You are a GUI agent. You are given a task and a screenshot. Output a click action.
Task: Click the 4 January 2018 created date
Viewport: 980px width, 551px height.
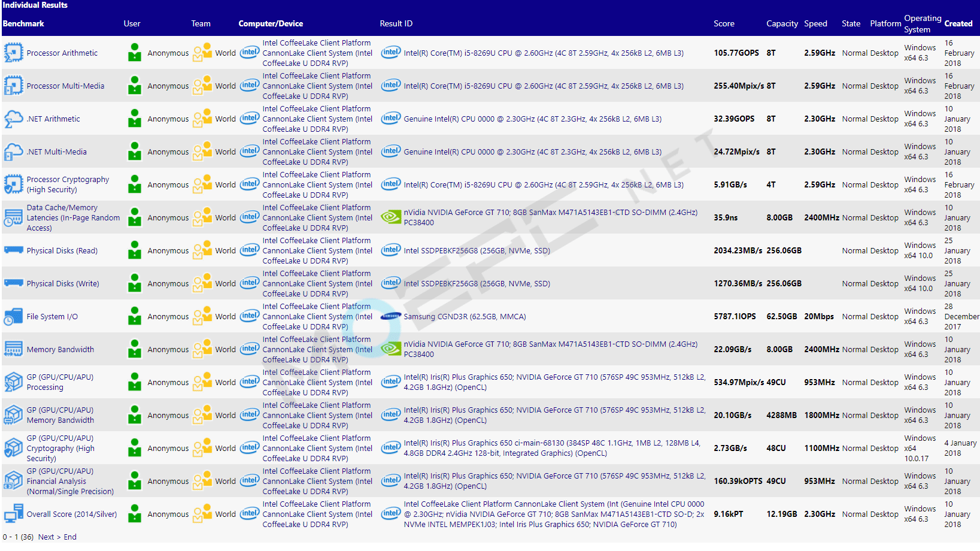(x=960, y=448)
